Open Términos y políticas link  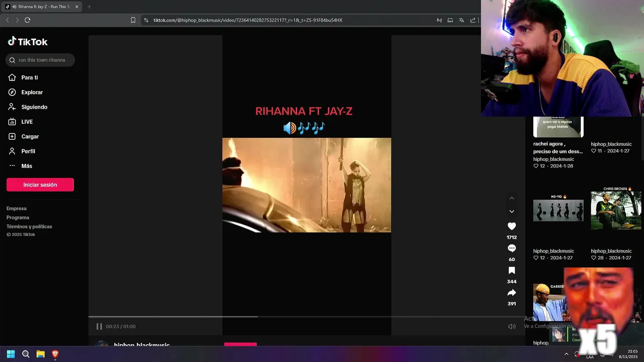(29, 227)
